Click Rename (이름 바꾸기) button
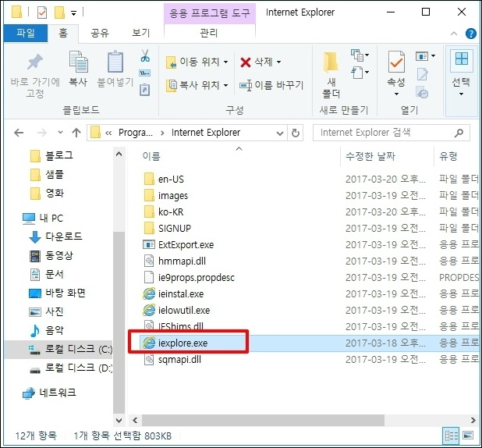This screenshot has width=482, height=448. [x=271, y=85]
